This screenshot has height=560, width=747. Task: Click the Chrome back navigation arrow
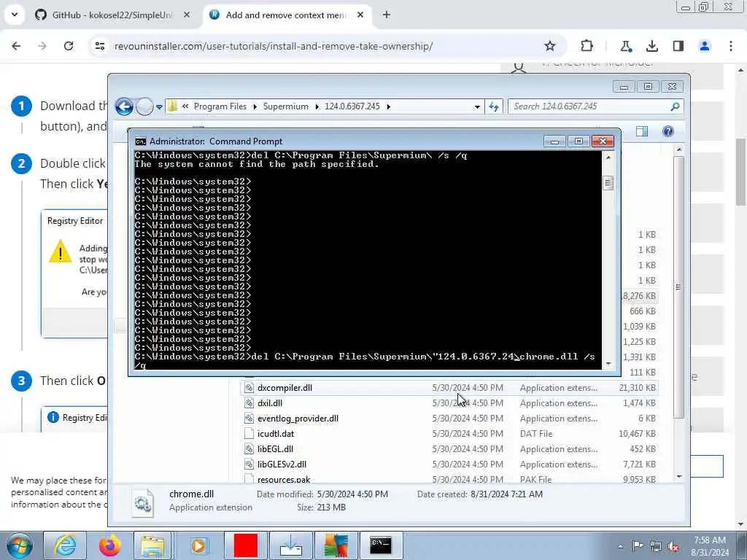pyautogui.click(x=16, y=46)
